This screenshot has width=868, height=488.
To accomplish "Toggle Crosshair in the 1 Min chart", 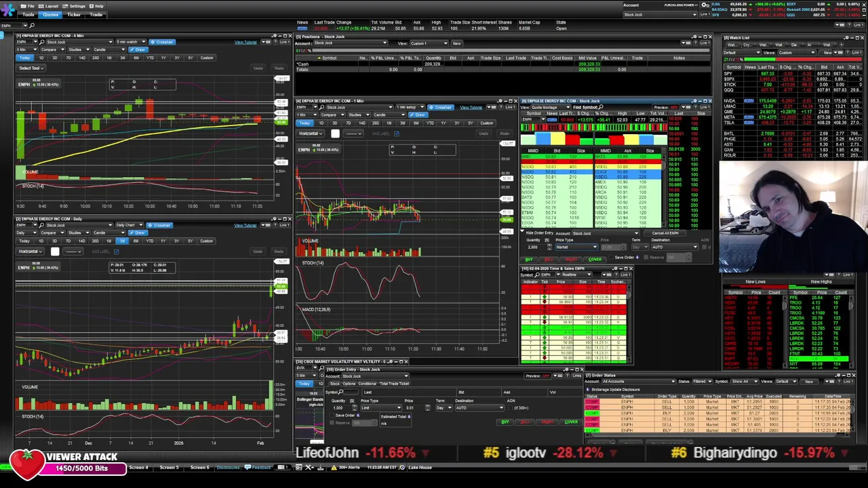I will [441, 107].
